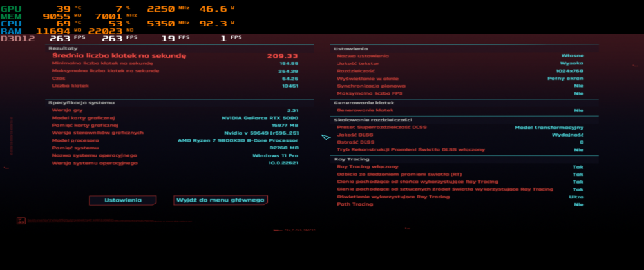The image size is (644, 270).
Task: Click the overlay RAM usage 11694 MB
Action: pyautogui.click(x=59, y=31)
